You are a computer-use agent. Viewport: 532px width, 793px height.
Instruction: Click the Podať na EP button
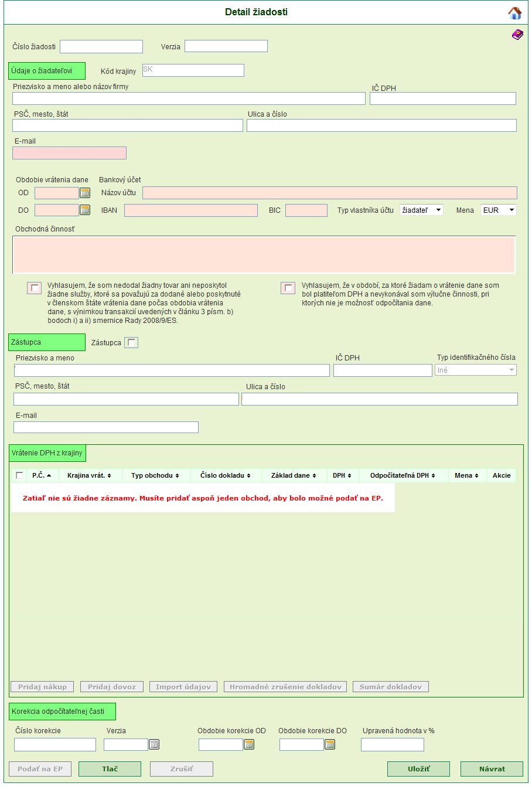pos(40,769)
